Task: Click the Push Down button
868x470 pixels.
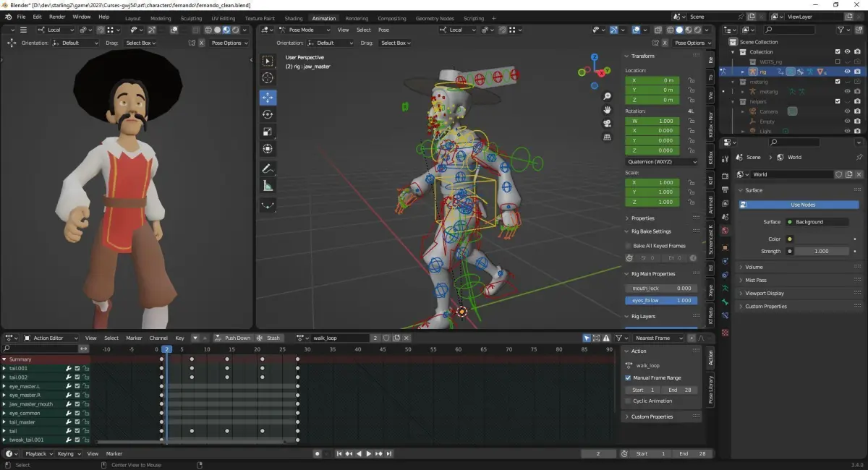Action: click(232, 338)
